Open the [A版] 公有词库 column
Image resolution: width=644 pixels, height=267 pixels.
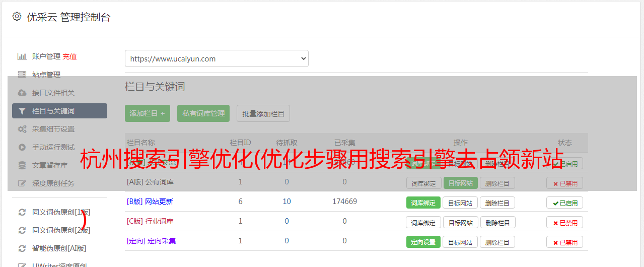(150, 181)
